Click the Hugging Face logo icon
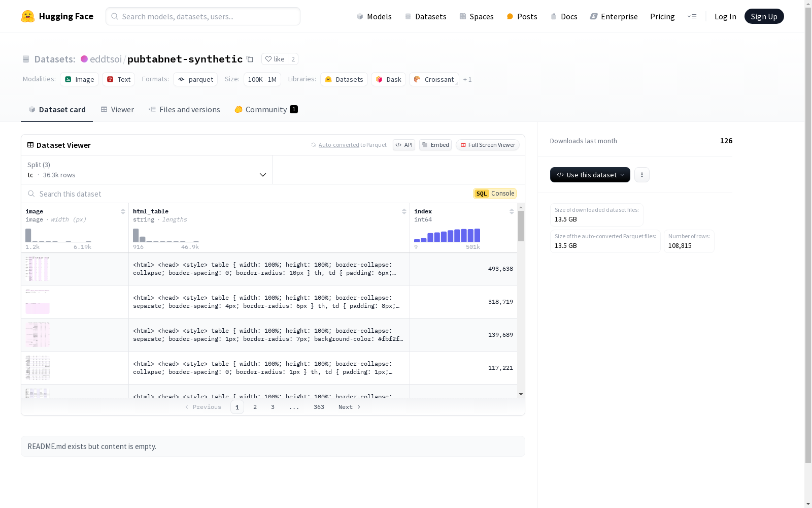 point(28,16)
